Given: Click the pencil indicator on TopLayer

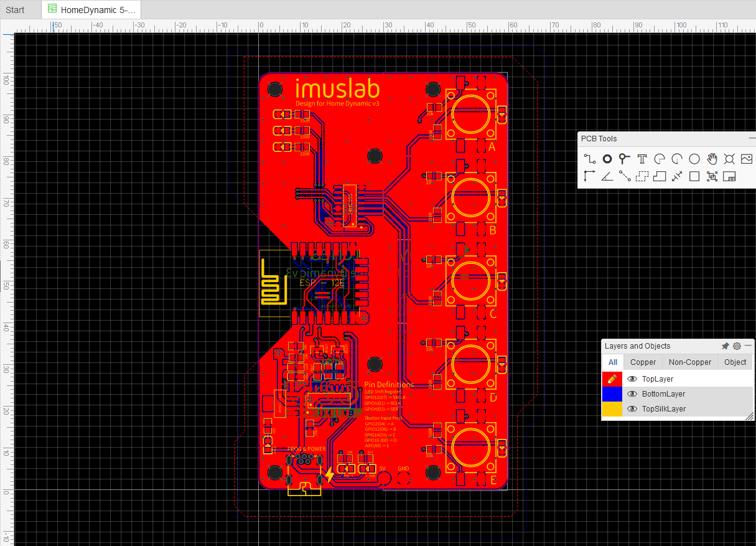Looking at the screenshot, I should tap(612, 379).
